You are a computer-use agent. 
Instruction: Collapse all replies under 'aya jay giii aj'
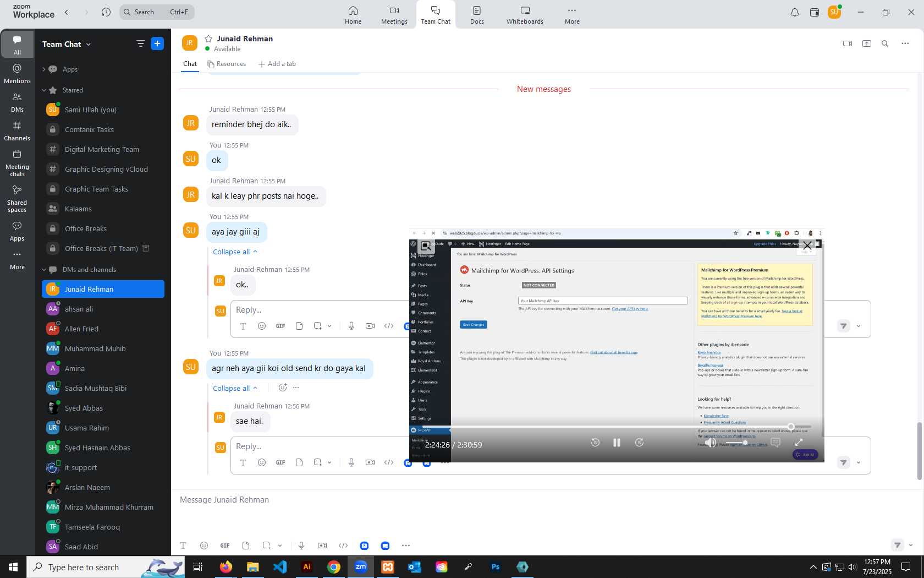click(x=235, y=252)
